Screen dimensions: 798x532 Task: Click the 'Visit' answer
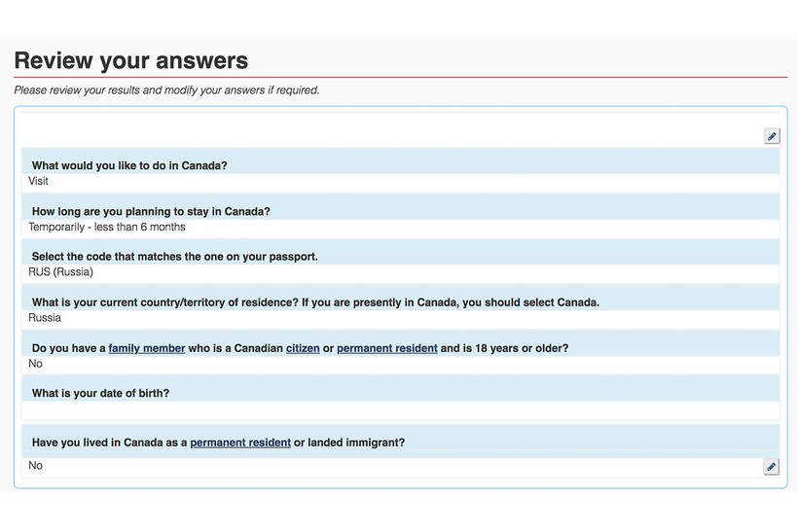[38, 181]
